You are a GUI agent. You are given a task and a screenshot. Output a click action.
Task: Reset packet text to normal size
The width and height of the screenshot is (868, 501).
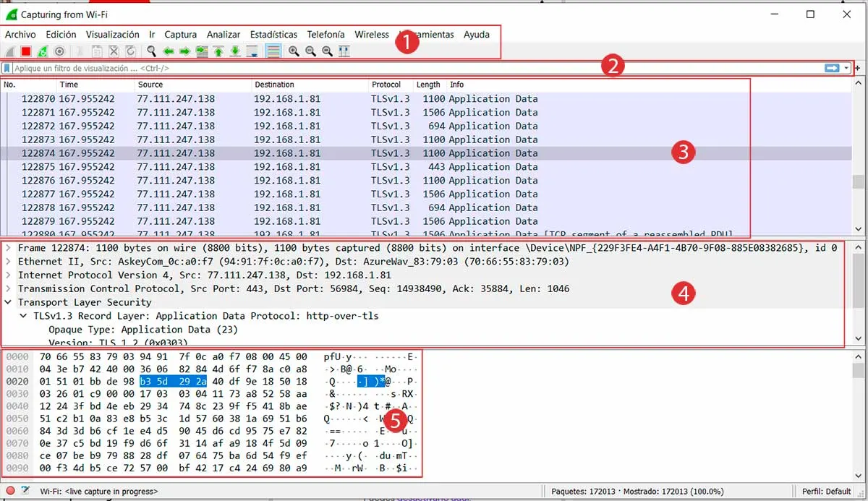pyautogui.click(x=327, y=51)
